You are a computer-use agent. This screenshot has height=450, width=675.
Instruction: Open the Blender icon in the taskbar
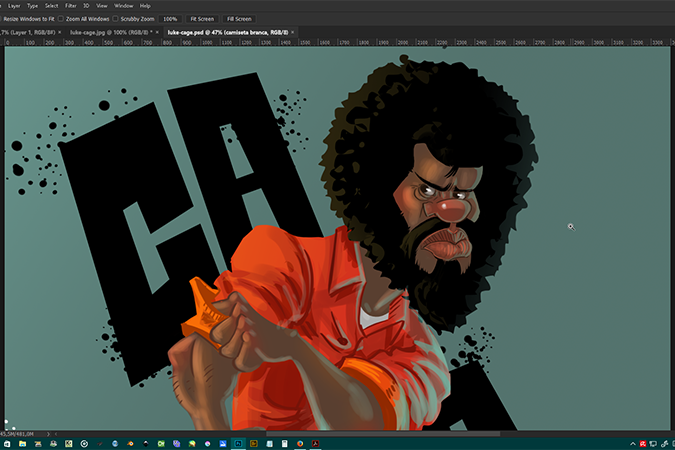[130, 444]
